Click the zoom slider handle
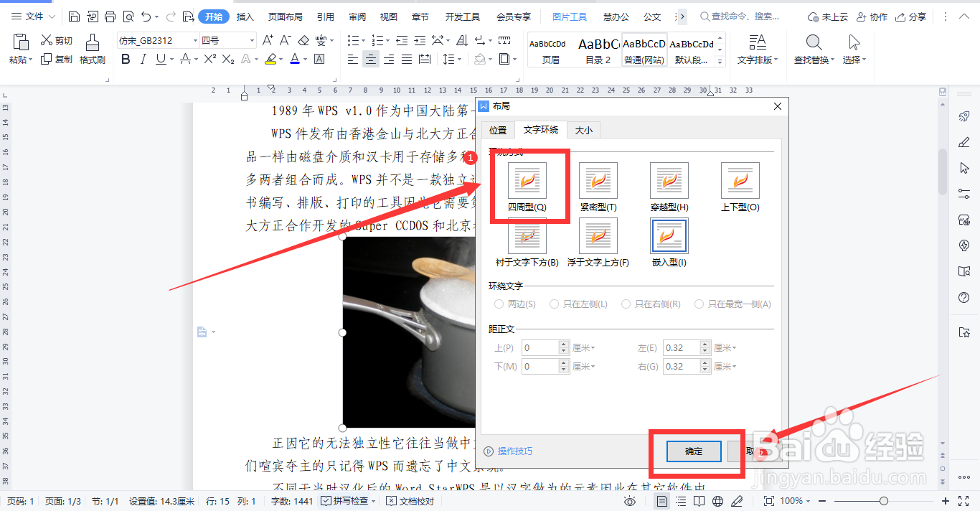The width and height of the screenshot is (980, 511). coord(884,501)
